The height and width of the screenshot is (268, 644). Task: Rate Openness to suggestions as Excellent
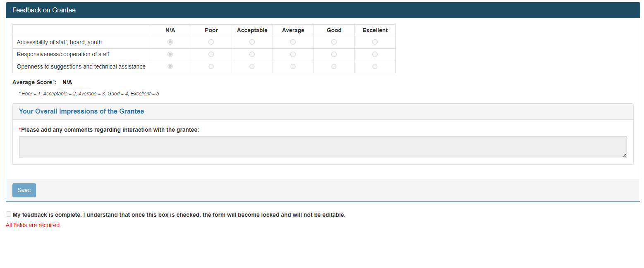375,66
